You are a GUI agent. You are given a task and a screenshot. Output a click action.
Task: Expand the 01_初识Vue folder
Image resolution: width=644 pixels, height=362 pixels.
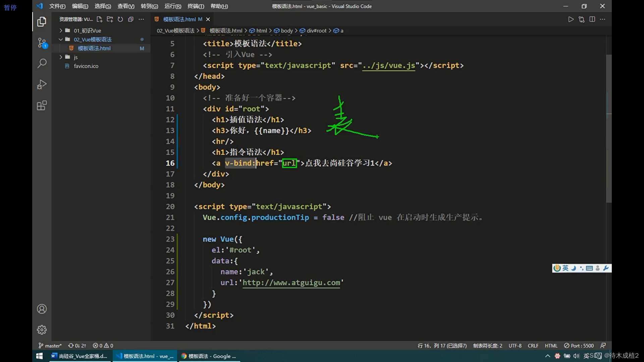point(87,31)
